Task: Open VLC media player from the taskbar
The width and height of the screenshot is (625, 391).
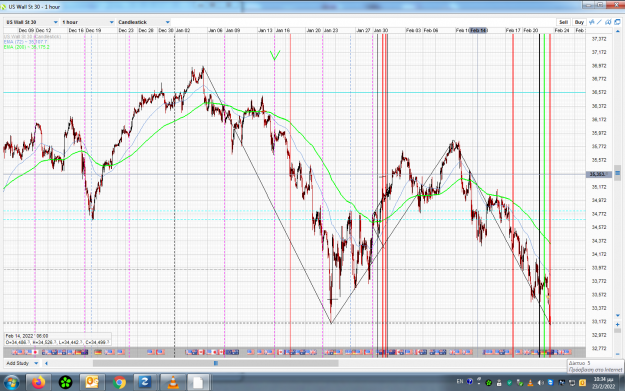Action: 173,383
